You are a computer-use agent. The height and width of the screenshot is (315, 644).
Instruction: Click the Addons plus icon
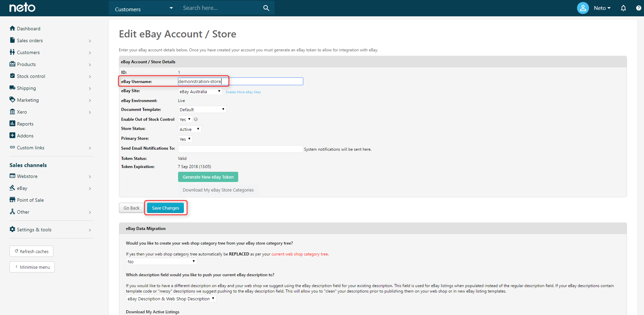[13, 135]
